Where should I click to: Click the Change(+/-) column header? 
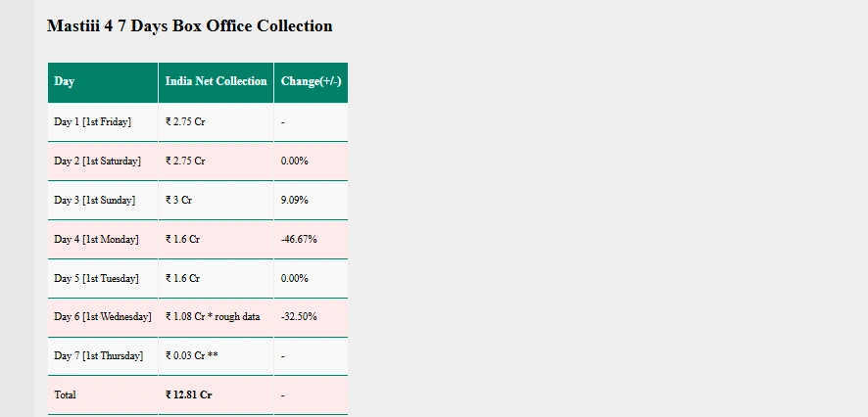(x=311, y=82)
